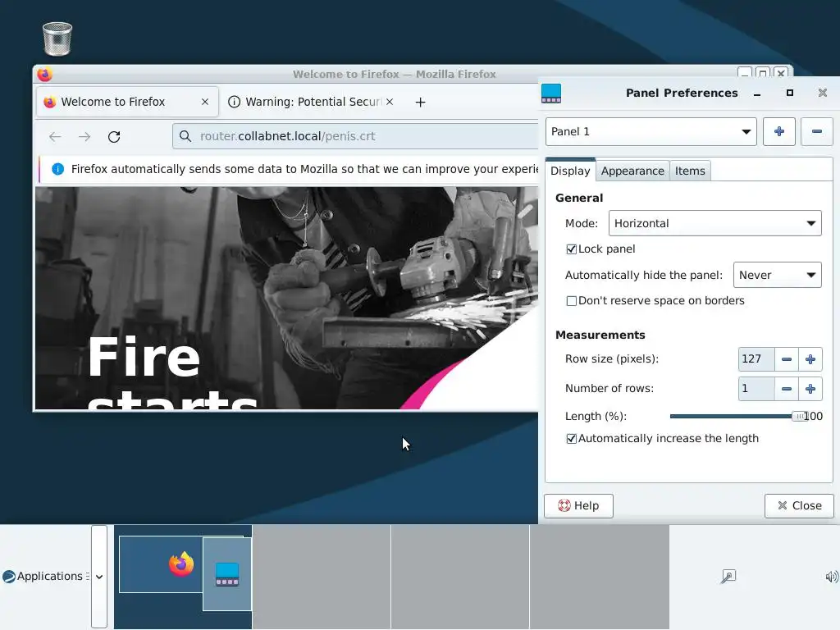Click the Firefox hero image
The height and width of the screenshot is (630, 840).
tap(286, 298)
